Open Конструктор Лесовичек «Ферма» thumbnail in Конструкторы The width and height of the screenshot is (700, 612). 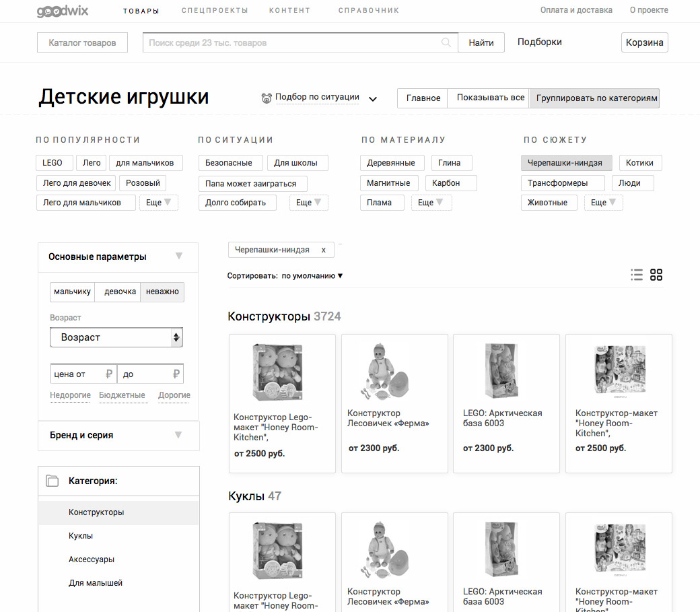pos(384,371)
